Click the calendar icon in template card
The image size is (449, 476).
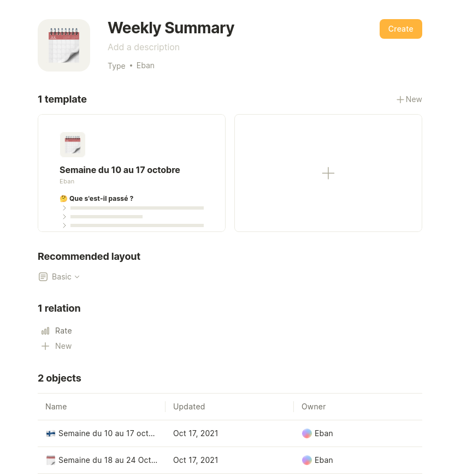[73, 145]
